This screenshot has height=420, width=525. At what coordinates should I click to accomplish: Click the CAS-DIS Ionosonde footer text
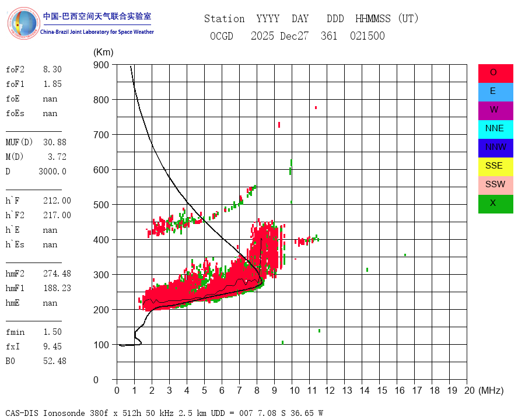(164, 413)
